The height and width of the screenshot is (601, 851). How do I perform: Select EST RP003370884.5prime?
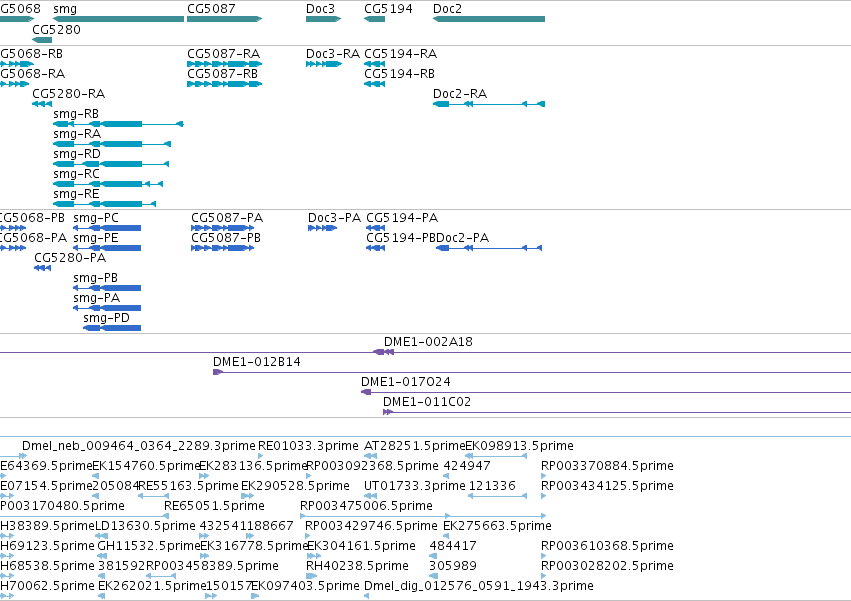[x=544, y=476]
